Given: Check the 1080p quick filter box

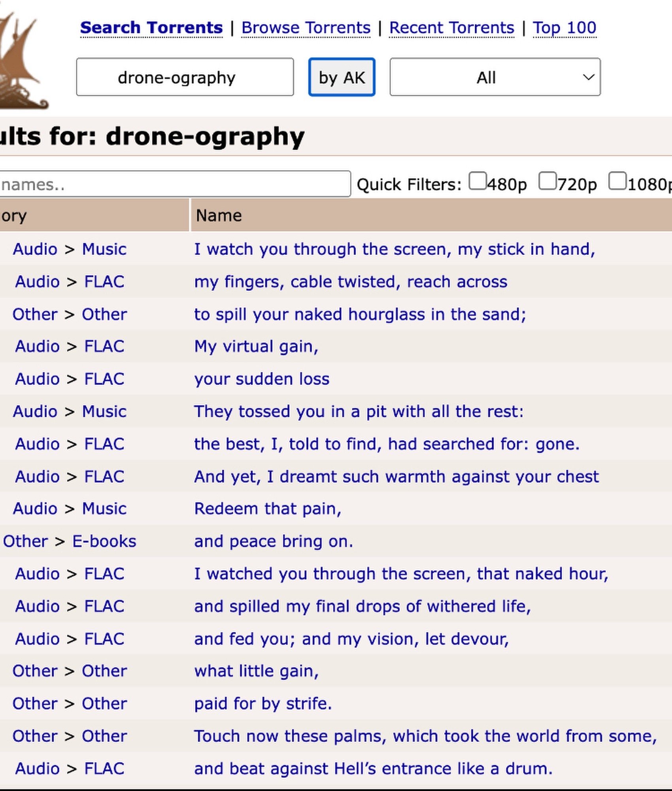Looking at the screenshot, I should tap(617, 181).
